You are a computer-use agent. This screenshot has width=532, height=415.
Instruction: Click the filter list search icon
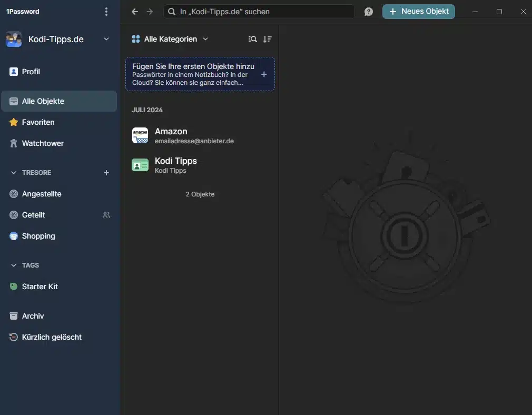click(252, 39)
